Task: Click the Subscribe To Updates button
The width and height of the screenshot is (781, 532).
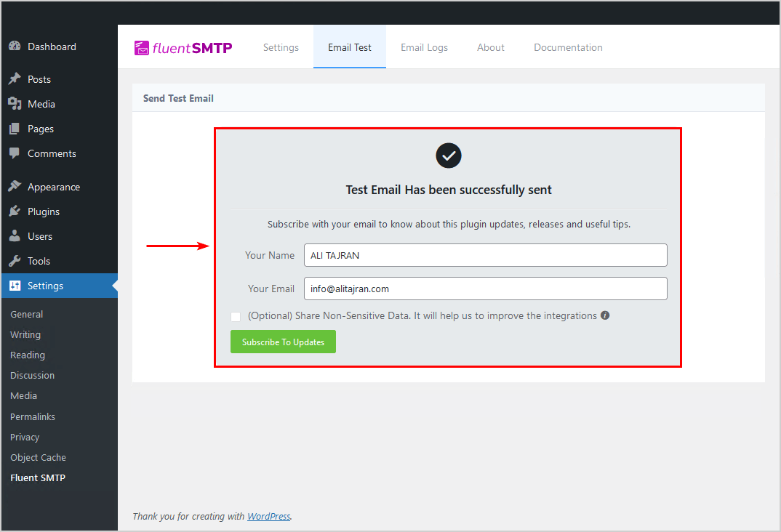Action: coord(283,342)
